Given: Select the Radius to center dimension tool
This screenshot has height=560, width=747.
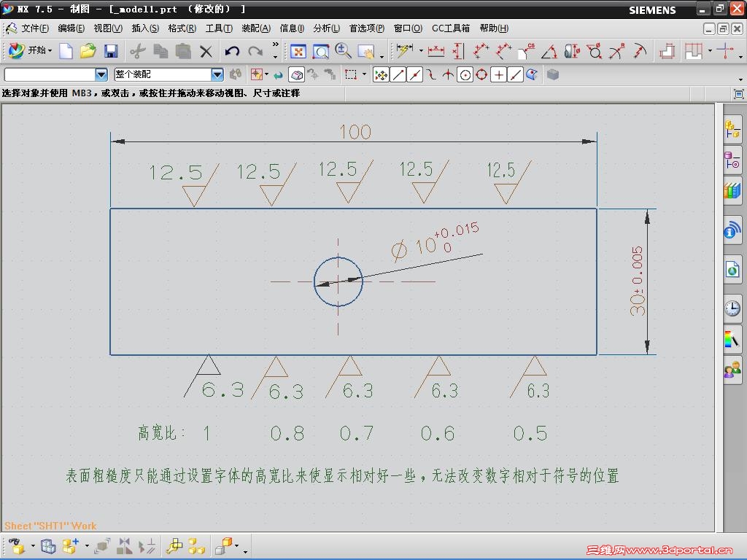Looking at the screenshot, I should (640, 51).
